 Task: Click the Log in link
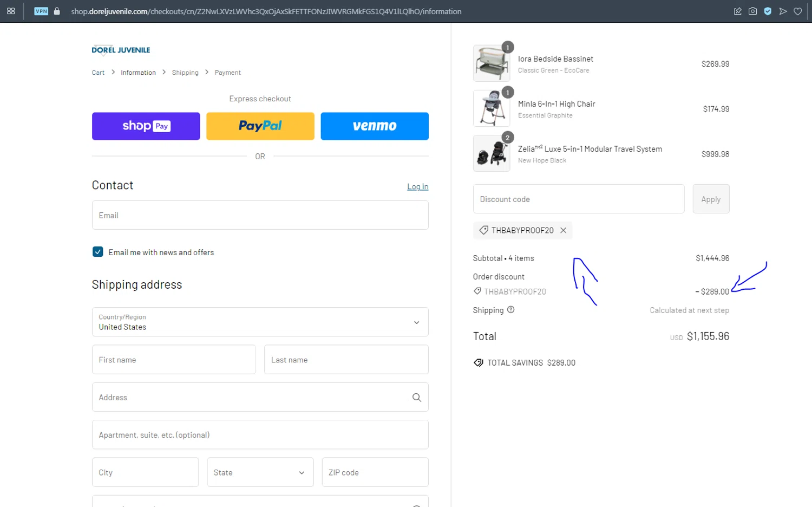tap(418, 187)
